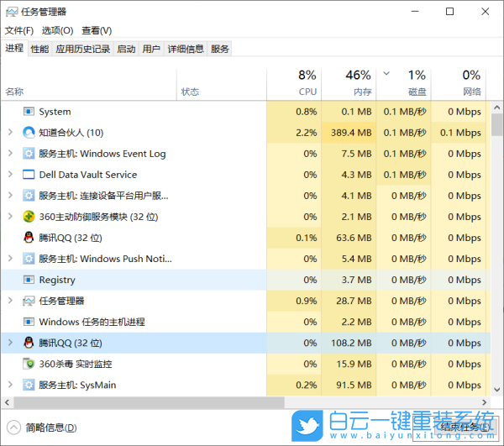
Task: Expand 服务主机: Windows Push Noti
Action: pos(10,259)
